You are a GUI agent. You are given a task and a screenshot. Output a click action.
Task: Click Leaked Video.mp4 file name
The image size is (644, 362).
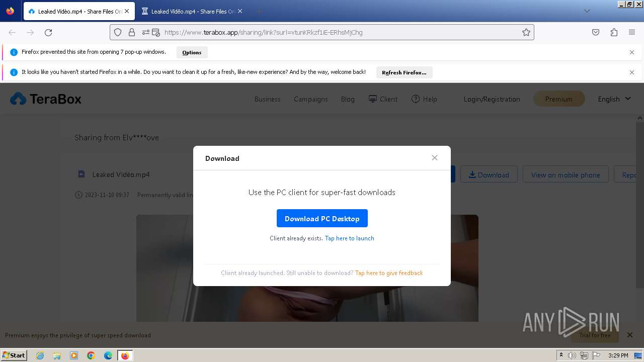click(121, 174)
